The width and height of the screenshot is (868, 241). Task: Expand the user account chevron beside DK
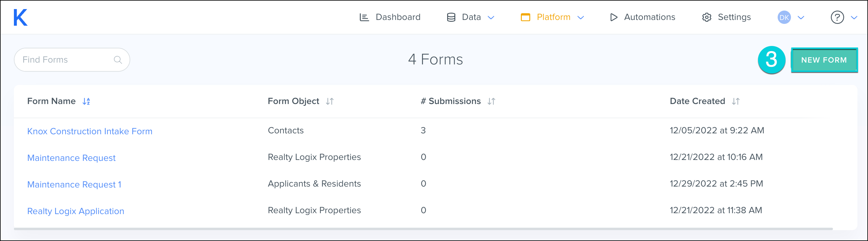pyautogui.click(x=801, y=18)
